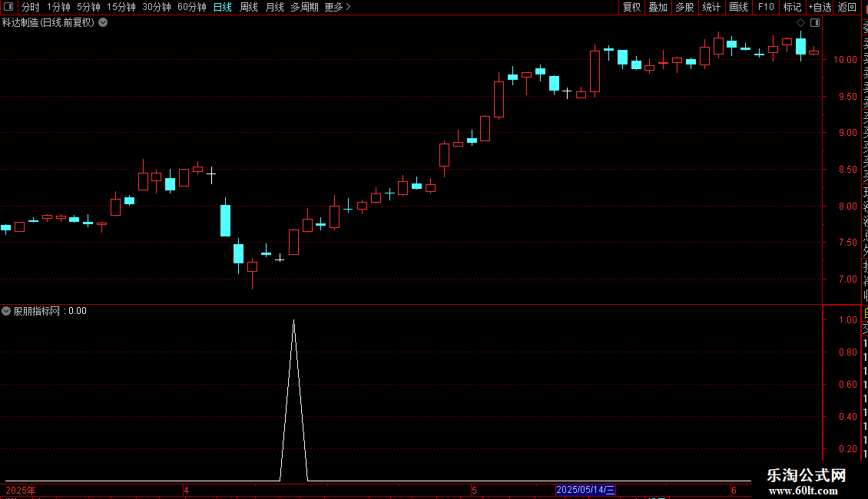
Task: Click the 10.00 price axis label
Action: coord(845,60)
